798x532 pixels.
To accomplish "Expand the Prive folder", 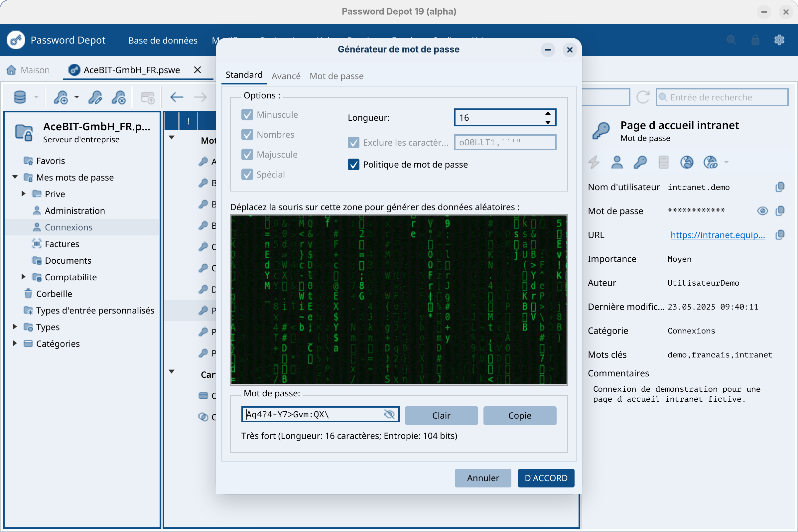I will [23, 194].
